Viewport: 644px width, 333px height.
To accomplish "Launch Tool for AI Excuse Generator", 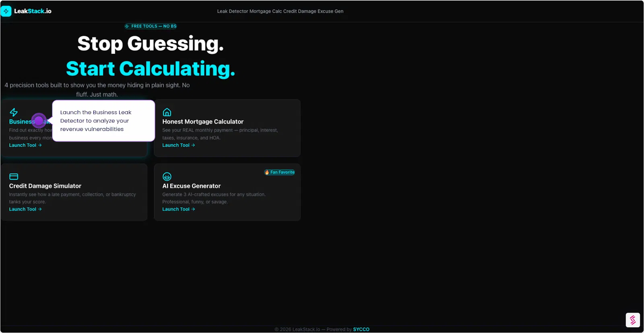I will point(179,209).
